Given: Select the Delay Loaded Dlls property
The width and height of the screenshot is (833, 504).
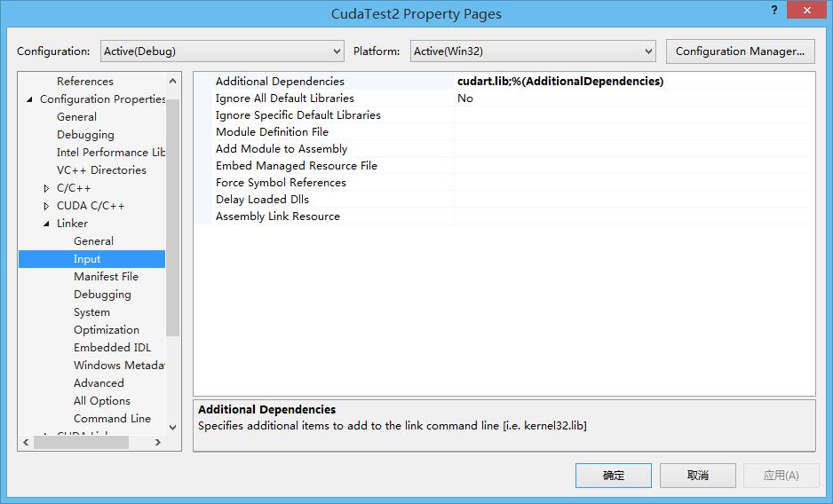Looking at the screenshot, I should (x=262, y=200).
